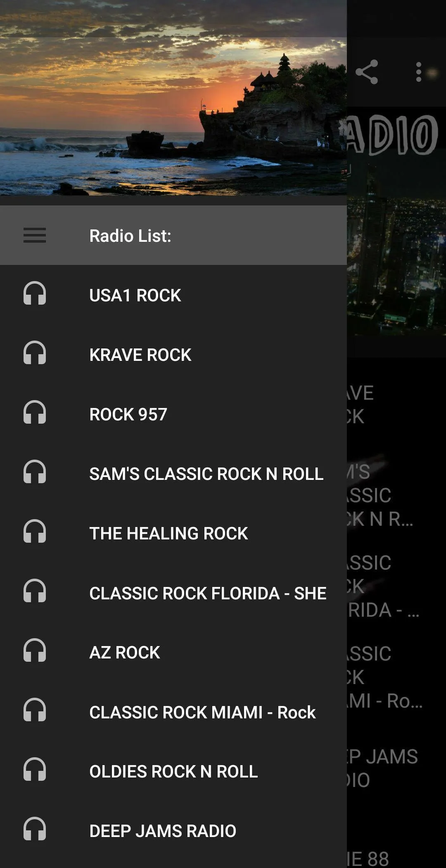Click headphone icon next to ROCK 957
Screen dimensions: 446x868
(35, 412)
